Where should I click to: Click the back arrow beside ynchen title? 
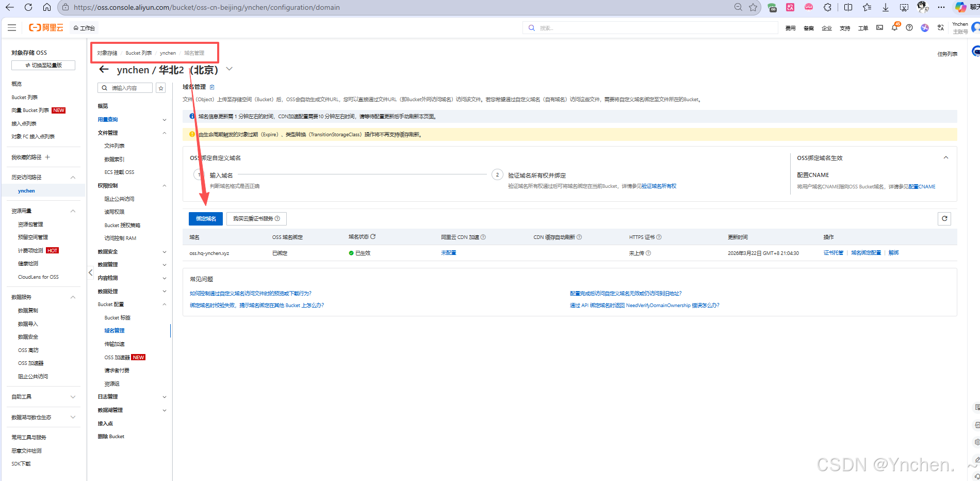[x=104, y=69]
